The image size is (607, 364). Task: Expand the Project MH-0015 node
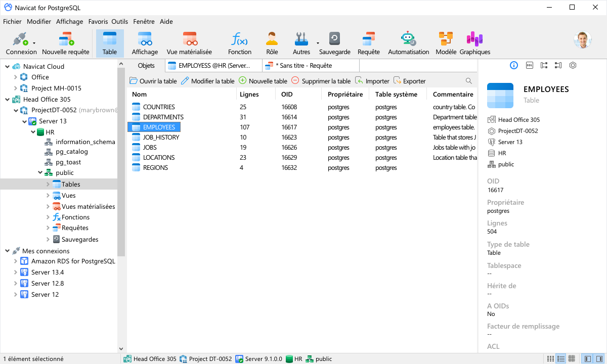15,88
